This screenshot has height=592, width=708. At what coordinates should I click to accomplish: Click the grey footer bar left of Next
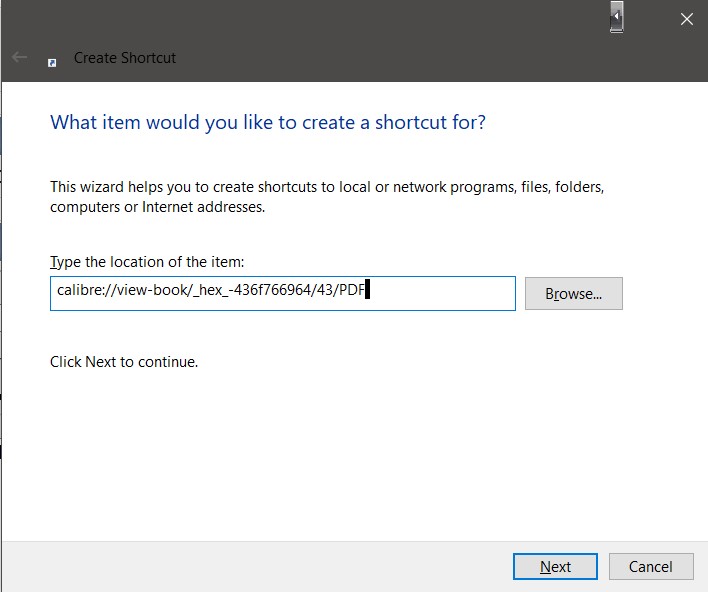(x=257, y=566)
